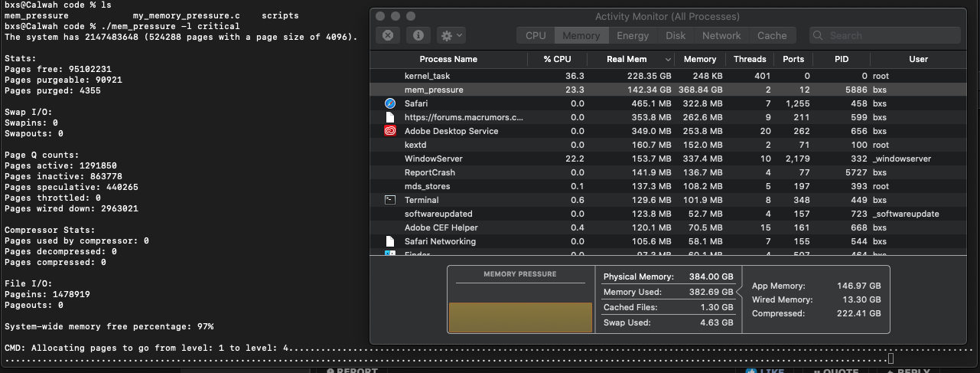Image resolution: width=980 pixels, height=373 pixels.
Task: Click the Safari compass icon
Action: click(x=390, y=103)
